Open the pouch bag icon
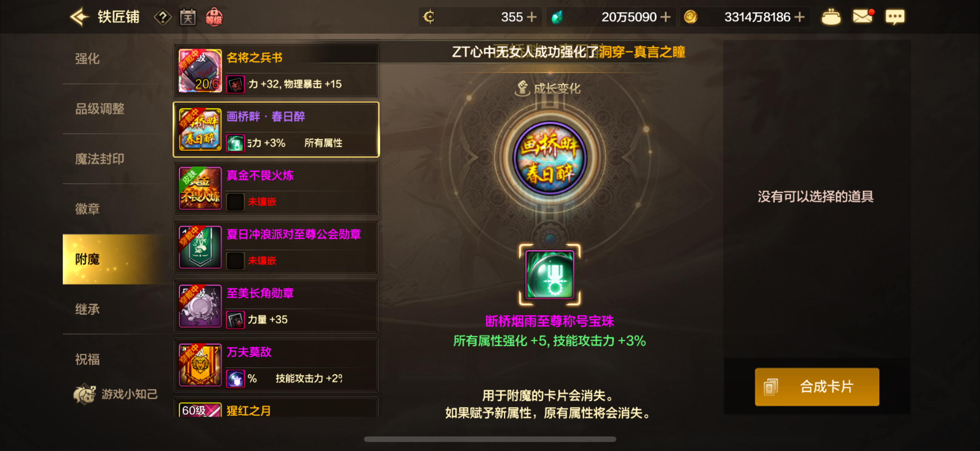 tap(831, 18)
